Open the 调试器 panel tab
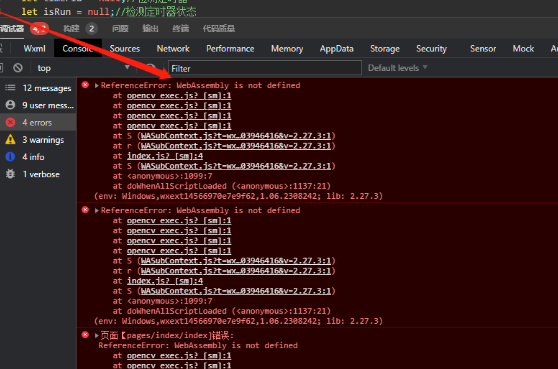Screen dimensions: 558x369 (12, 28)
